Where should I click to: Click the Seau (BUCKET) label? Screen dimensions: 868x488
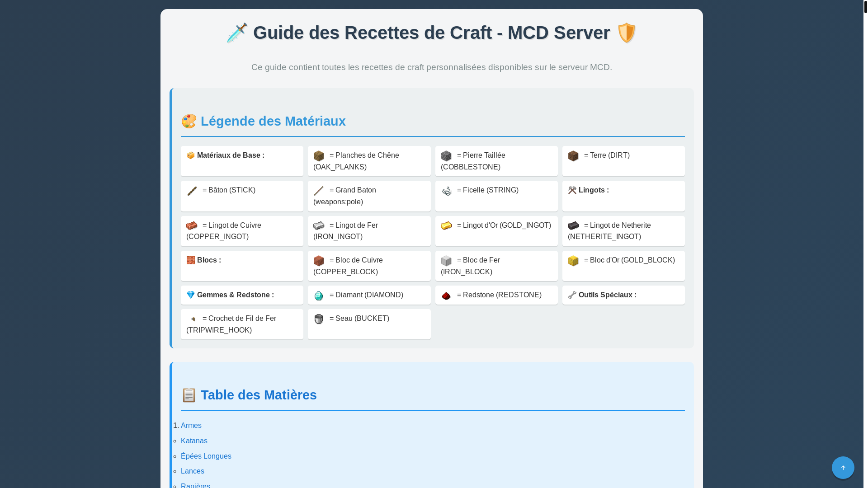pos(359,319)
